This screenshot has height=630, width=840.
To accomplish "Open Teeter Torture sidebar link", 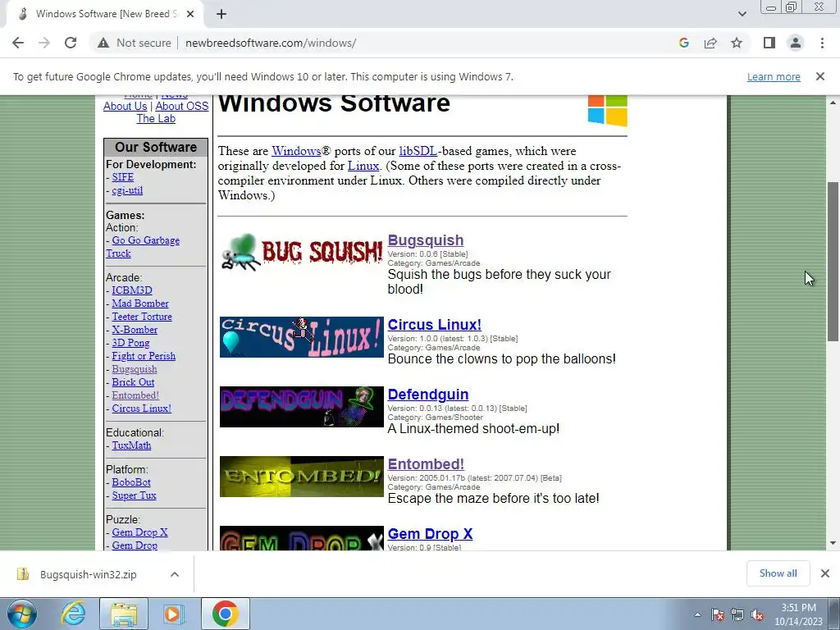I will pyautogui.click(x=142, y=317).
